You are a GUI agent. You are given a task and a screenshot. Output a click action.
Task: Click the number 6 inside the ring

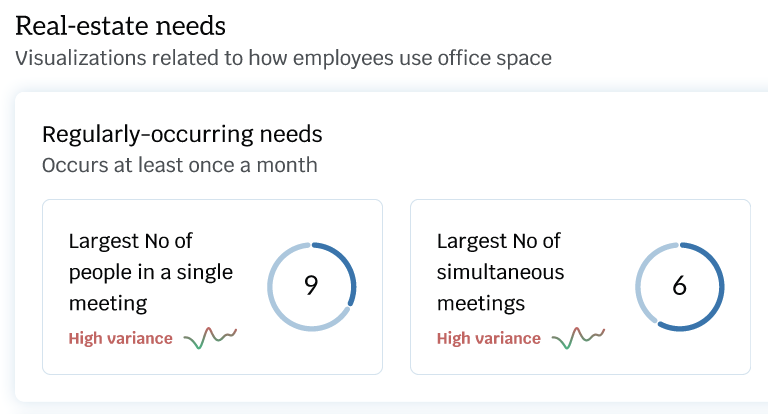pos(680,286)
